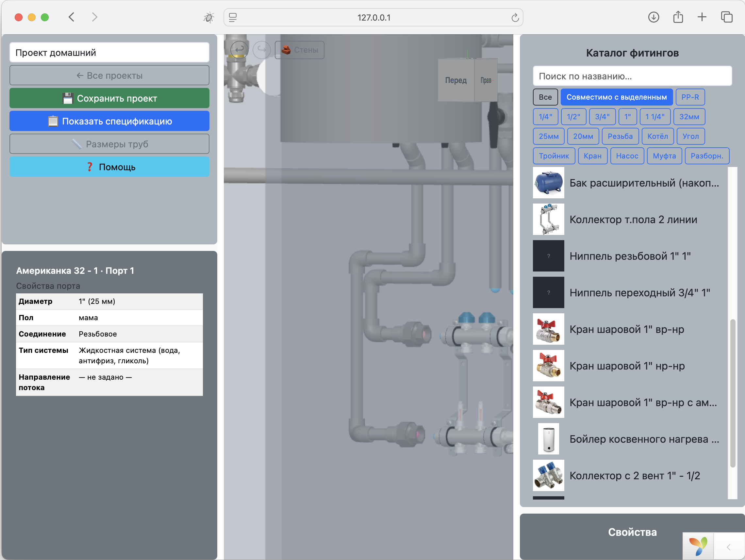The height and width of the screenshot is (560, 745).
Task: Return via Все проекты button
Action: click(109, 75)
